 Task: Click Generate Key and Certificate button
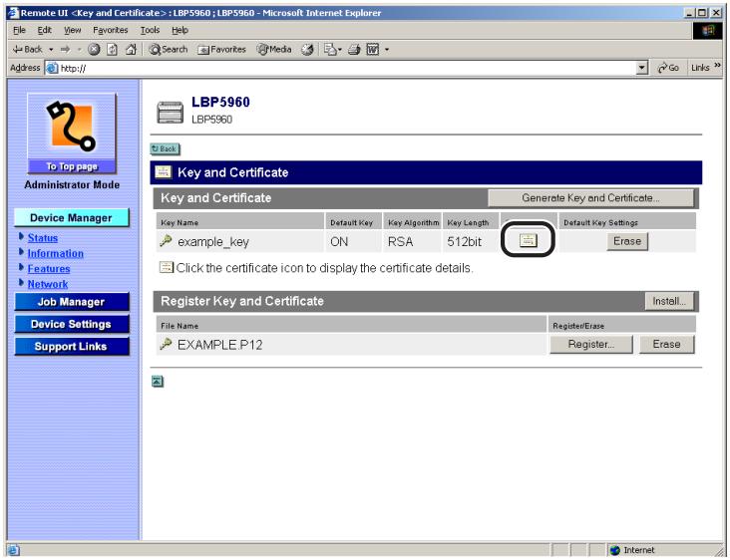point(590,198)
